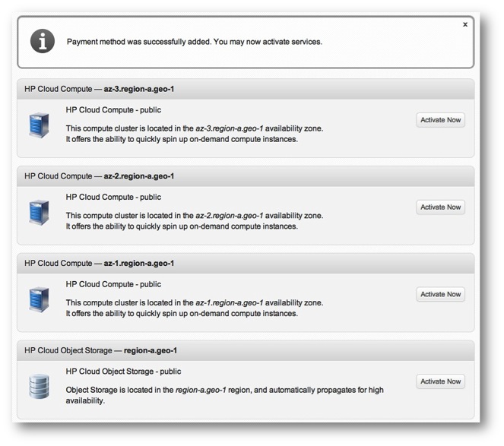Screen dimensions: 504x446
Task: Activate HP Cloud Compute az-2.region-a.geo-1
Action: pos(440,207)
